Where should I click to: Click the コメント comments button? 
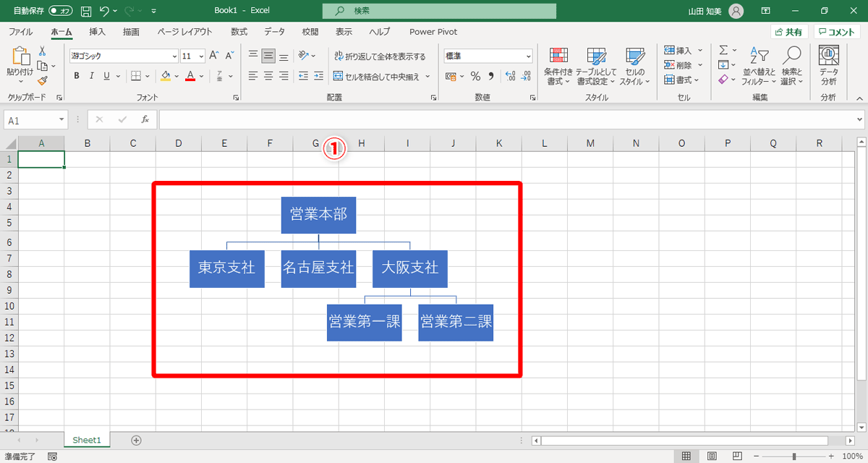[837, 32]
